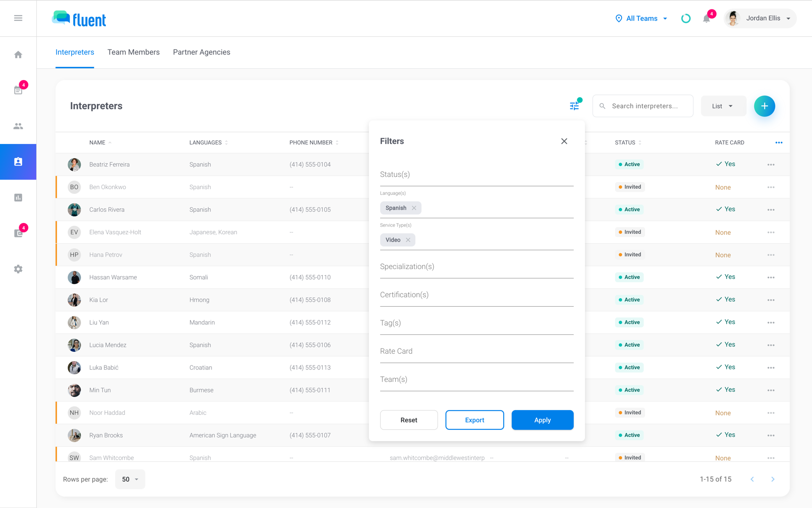Sort by Phone Number column
Image resolution: width=812 pixels, height=508 pixels.
click(x=313, y=143)
